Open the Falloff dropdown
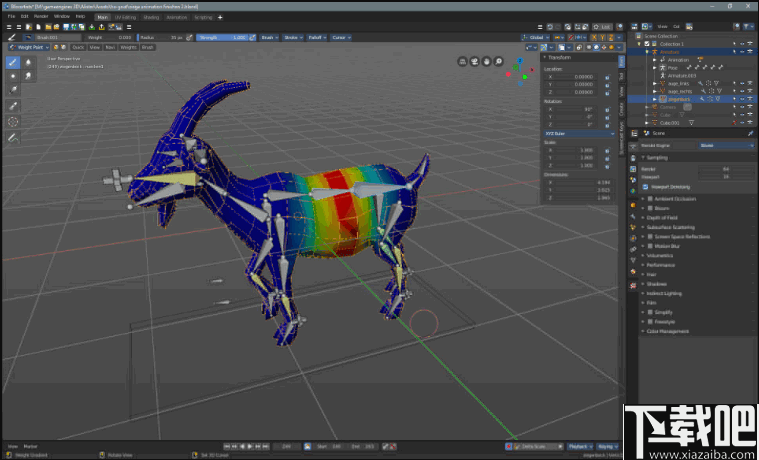The image size is (759, 460). 317,37
